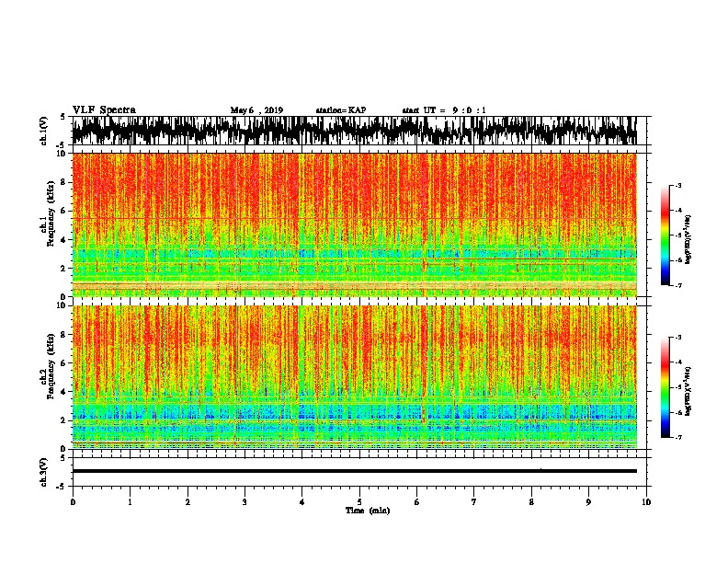
Task: Click the ch.2 colorbar "log(PSD)" units label
Action: pyautogui.click(x=688, y=391)
